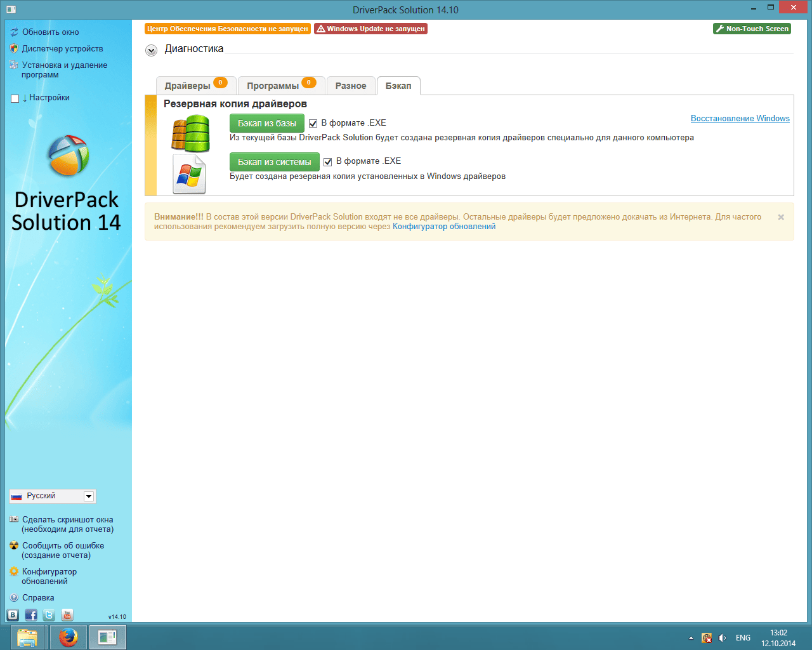This screenshot has width=812, height=650.
Task: Click the Бэкап из базы button
Action: point(267,123)
